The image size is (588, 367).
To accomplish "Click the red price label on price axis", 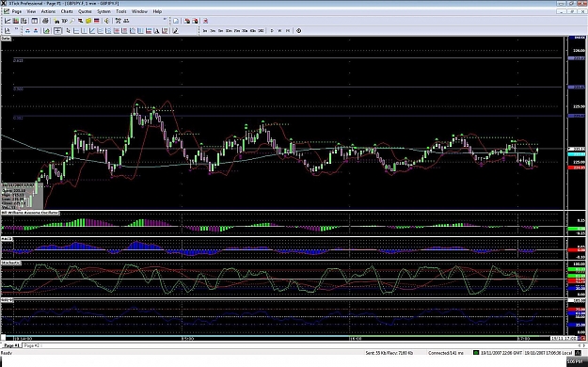I will tap(577, 168).
